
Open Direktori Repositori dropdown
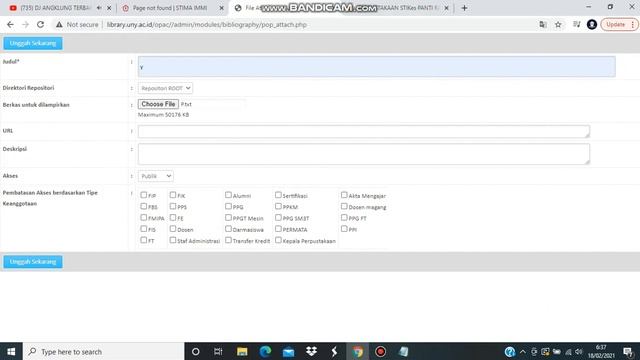pos(165,88)
